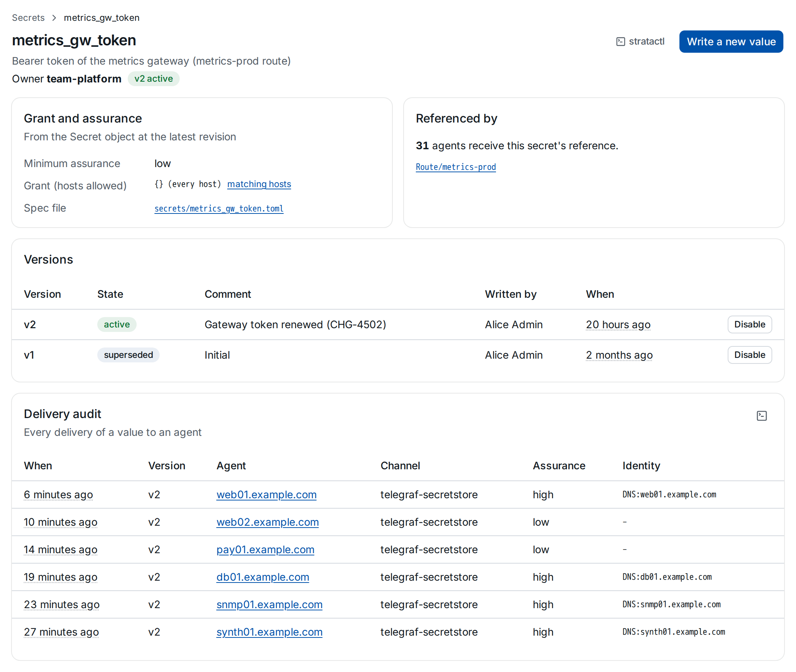Disable version v1
The width and height of the screenshot is (796, 672).
click(750, 355)
